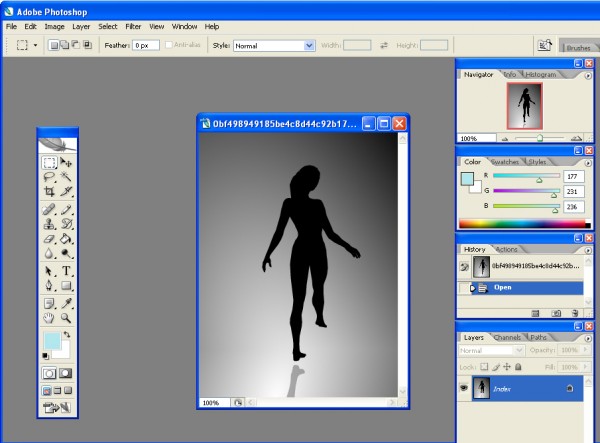This screenshot has width=600, height=443.
Task: Click the Brushes palette well button
Action: (x=578, y=46)
